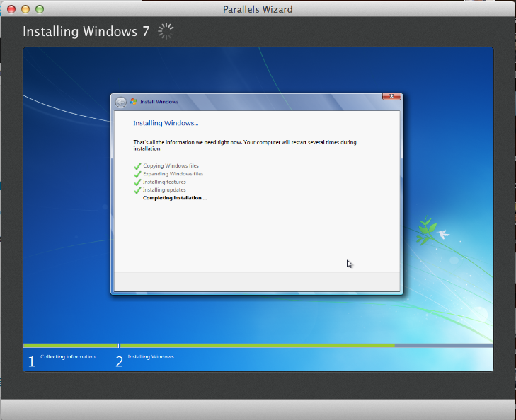Image resolution: width=516 pixels, height=420 pixels.
Task: Click 'Installing features' step text
Action: click(x=164, y=182)
